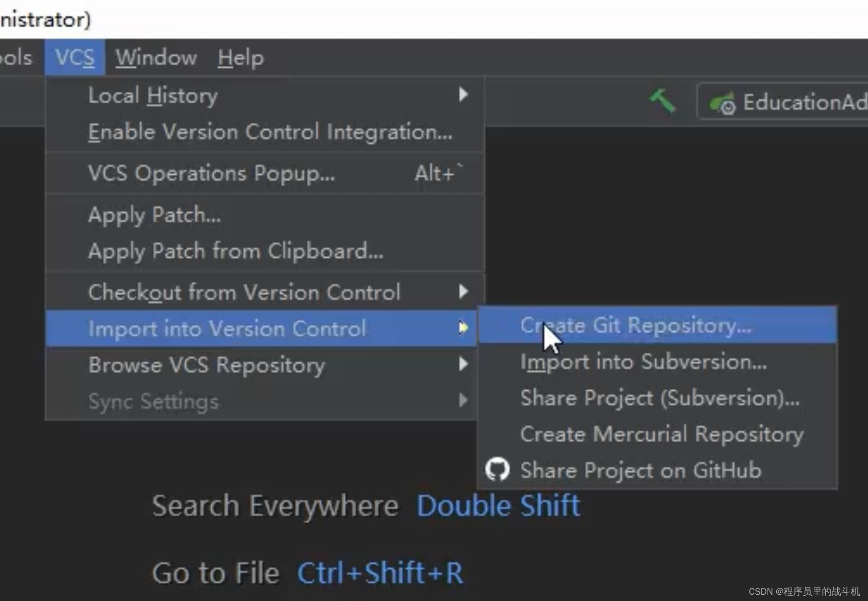The height and width of the screenshot is (601, 868).
Task: Click the green hammer build icon
Action: click(x=663, y=101)
